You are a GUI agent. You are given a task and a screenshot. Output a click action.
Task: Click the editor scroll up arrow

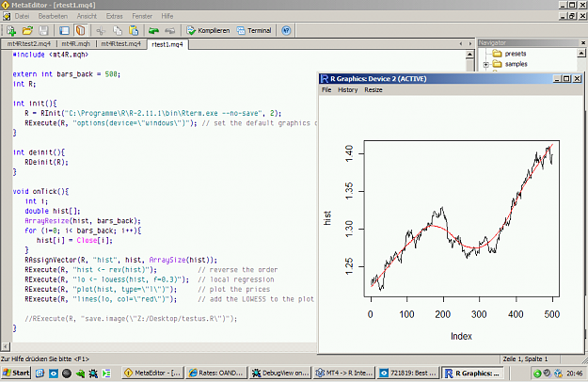coord(469,55)
